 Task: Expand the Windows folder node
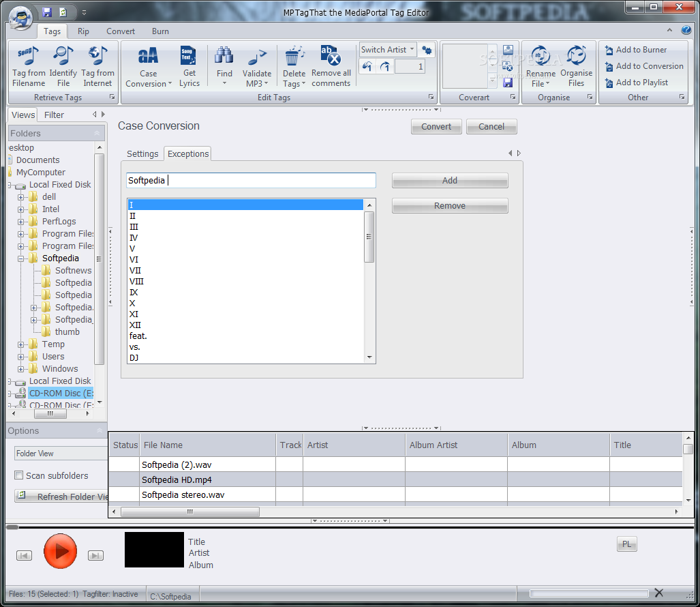20,370
